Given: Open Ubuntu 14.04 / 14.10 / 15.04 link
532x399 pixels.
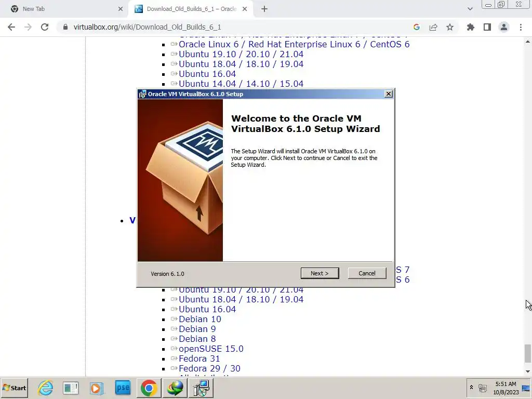Looking at the screenshot, I should click(x=241, y=84).
